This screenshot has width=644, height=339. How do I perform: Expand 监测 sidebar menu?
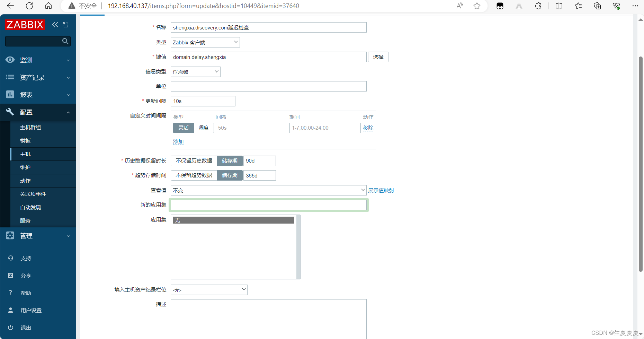[38, 60]
